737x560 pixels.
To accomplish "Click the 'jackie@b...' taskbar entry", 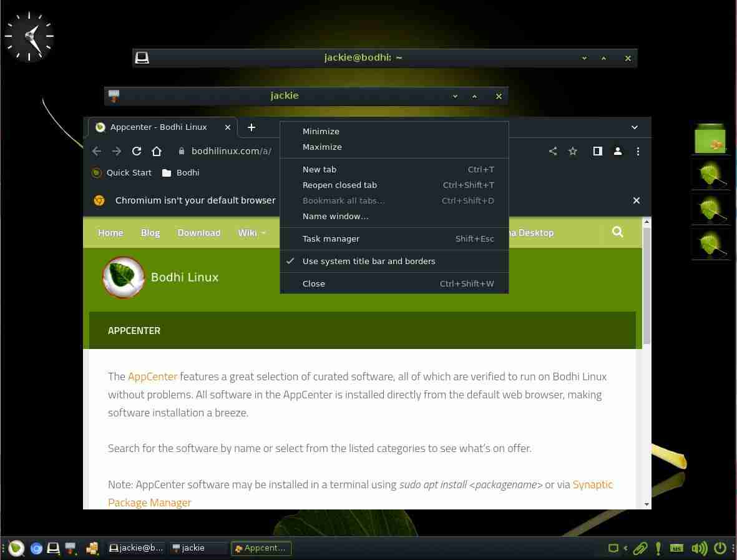I will (x=136, y=548).
